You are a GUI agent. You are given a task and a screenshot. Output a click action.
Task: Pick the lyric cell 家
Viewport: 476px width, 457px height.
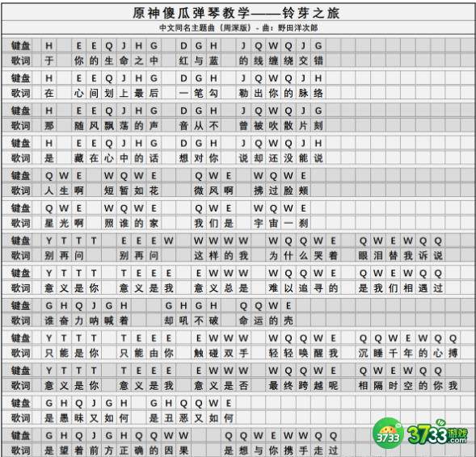(154, 224)
